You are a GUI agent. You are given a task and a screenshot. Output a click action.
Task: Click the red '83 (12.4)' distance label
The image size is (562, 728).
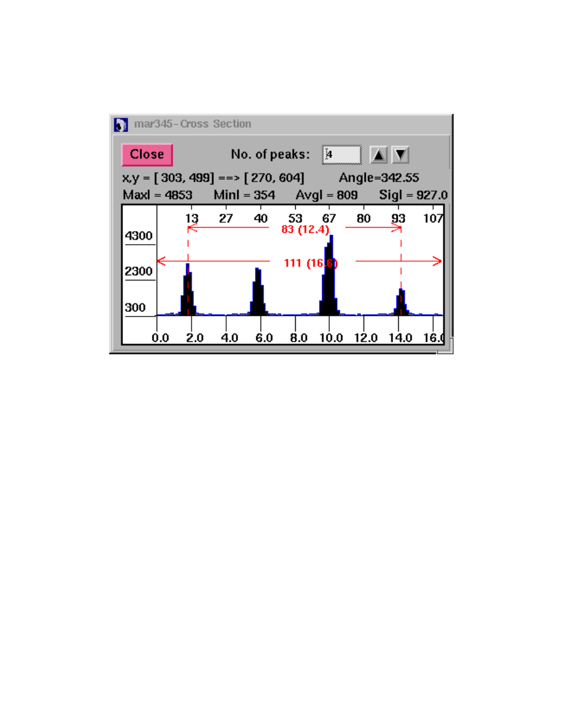click(x=305, y=229)
